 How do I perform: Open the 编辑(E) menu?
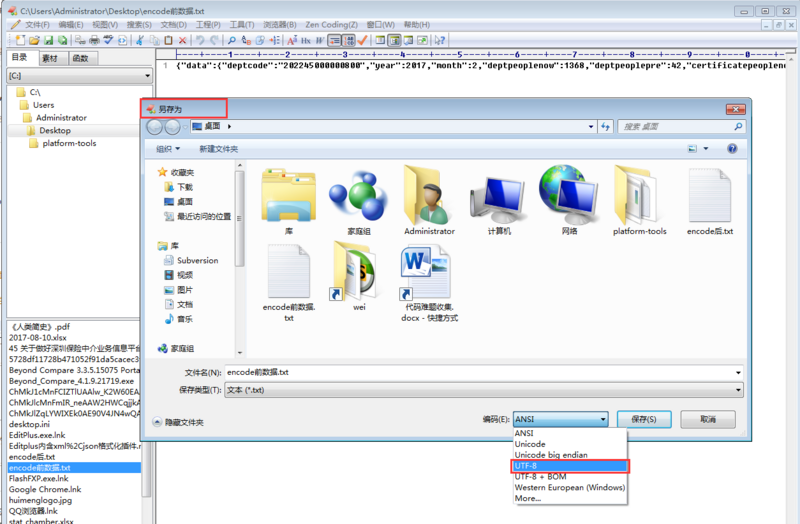tap(70, 24)
